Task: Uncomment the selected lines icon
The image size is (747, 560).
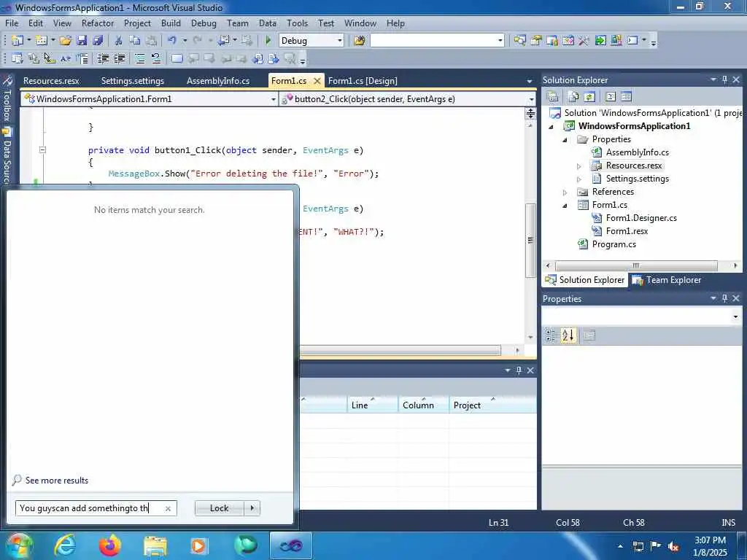Action: pos(156,58)
